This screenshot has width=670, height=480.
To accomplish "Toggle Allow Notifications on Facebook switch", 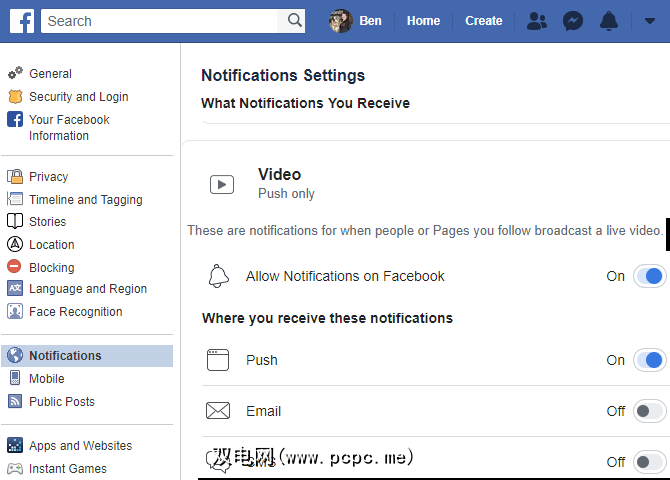I will 649,276.
